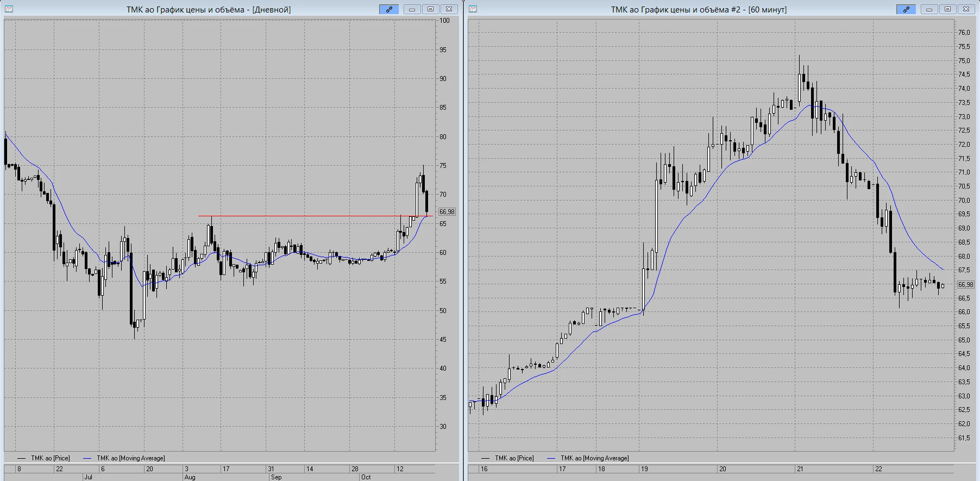Screen dimensions: 980x481
Task: Click the Aug month label on the daily time axis
Action: tap(190, 477)
